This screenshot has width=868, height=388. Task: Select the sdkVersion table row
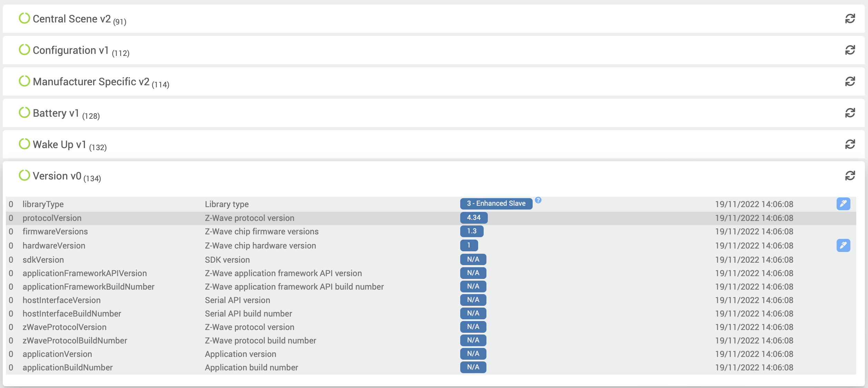[x=227, y=260]
